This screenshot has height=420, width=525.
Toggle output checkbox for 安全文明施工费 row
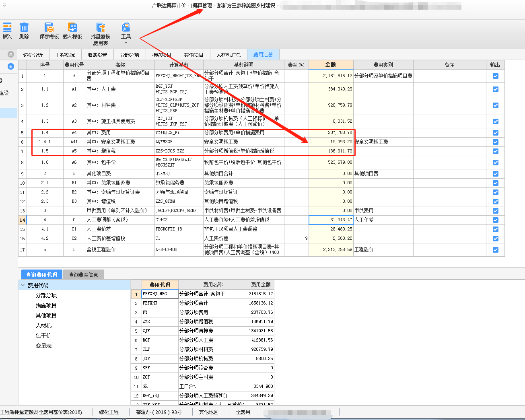click(x=496, y=142)
